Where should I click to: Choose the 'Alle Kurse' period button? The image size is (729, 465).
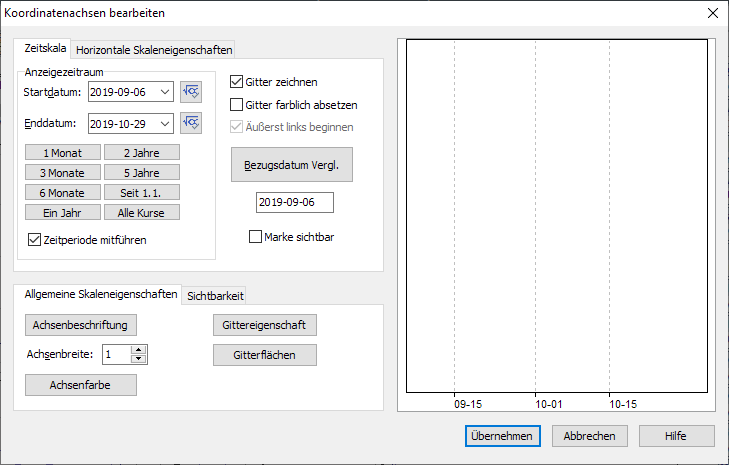141,212
